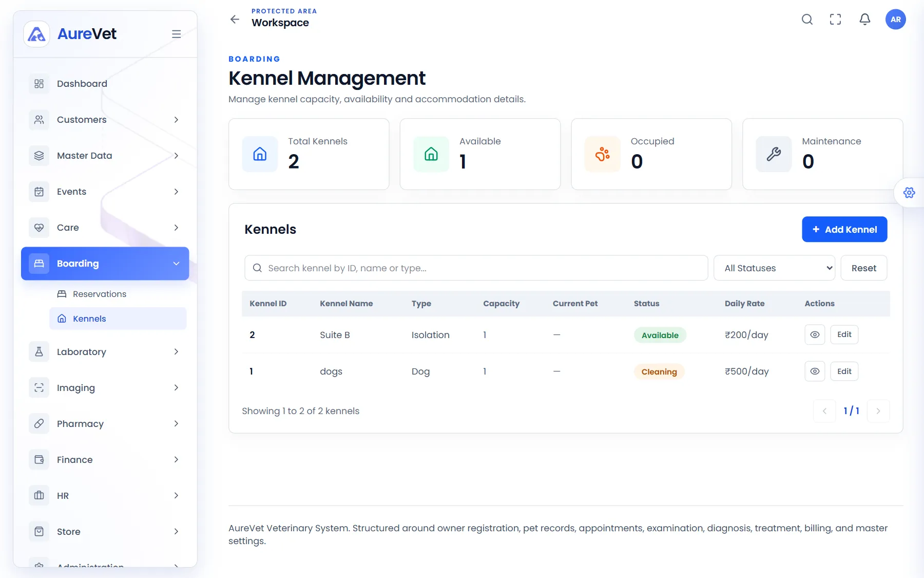The image size is (924, 578).
Task: Click the Occupied paw icon
Action: [603, 154]
